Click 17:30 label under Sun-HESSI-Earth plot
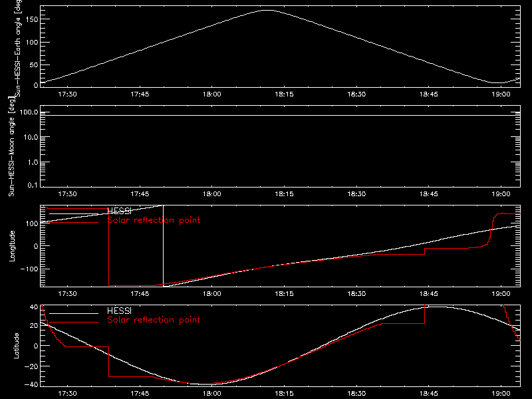The image size is (532, 399). click(x=68, y=94)
